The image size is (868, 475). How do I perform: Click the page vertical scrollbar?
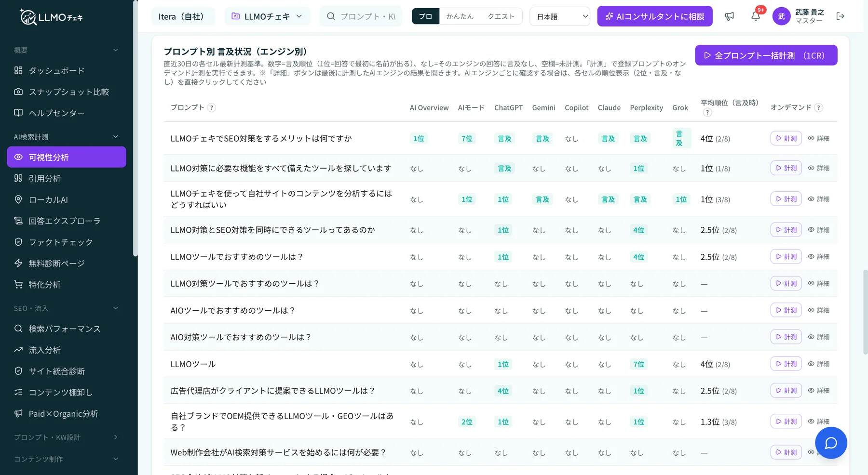tap(865, 312)
